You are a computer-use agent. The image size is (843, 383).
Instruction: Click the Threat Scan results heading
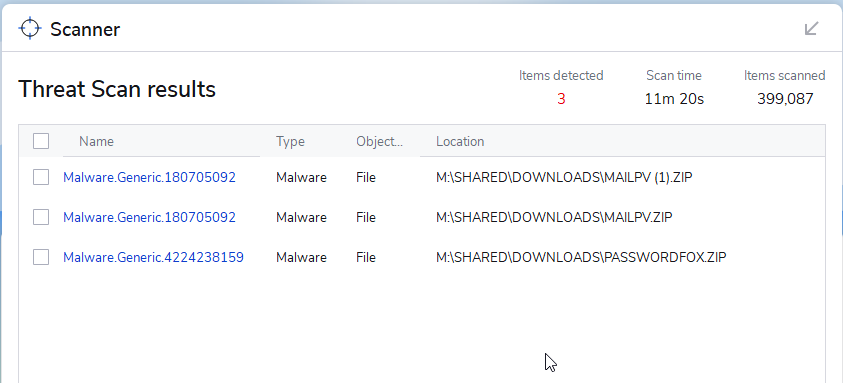[117, 89]
